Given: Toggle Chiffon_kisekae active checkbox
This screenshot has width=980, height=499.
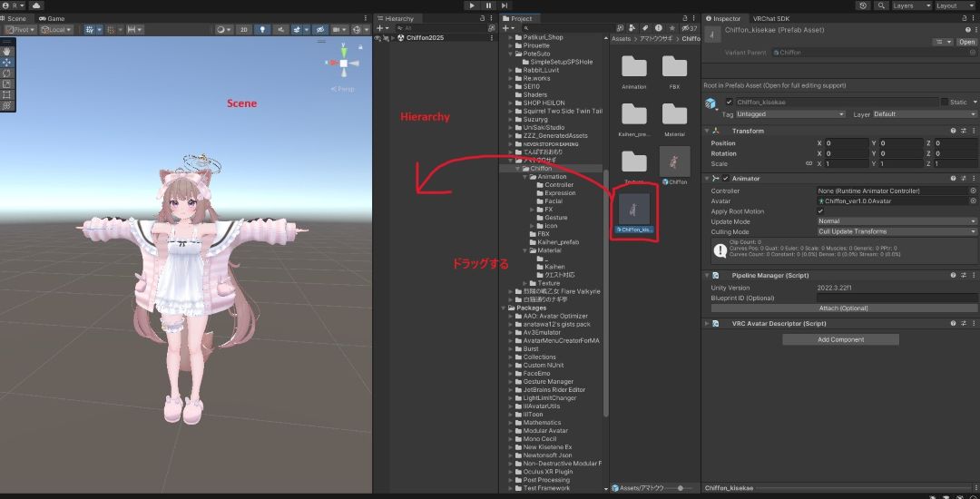Looking at the screenshot, I should pos(729,102).
